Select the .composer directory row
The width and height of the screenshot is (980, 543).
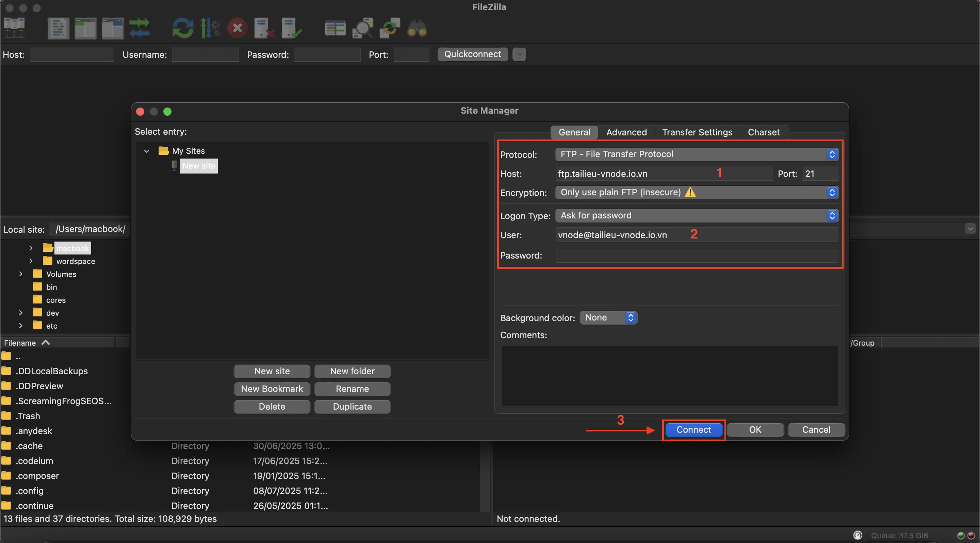pos(240,476)
